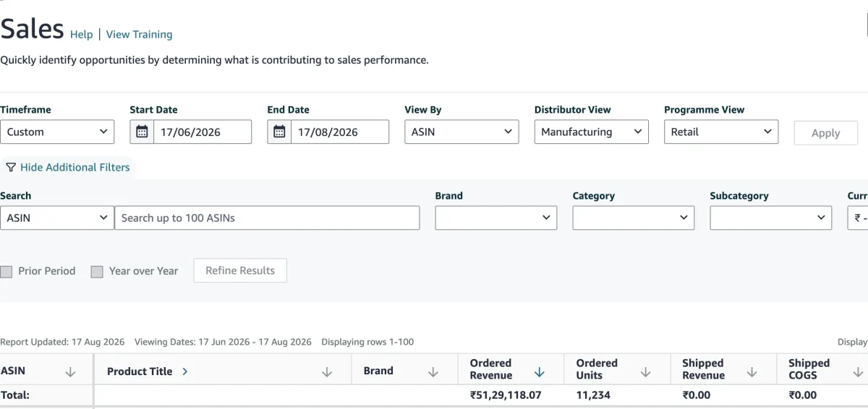
Task: Sort by Brand column arrow
Action: 433,372
